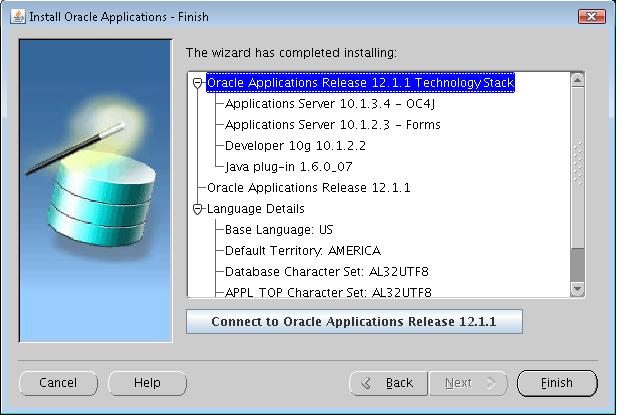Select Oracle Applications Release 12.1.1 Technology Stack
The width and height of the screenshot is (640, 415).
(360, 84)
